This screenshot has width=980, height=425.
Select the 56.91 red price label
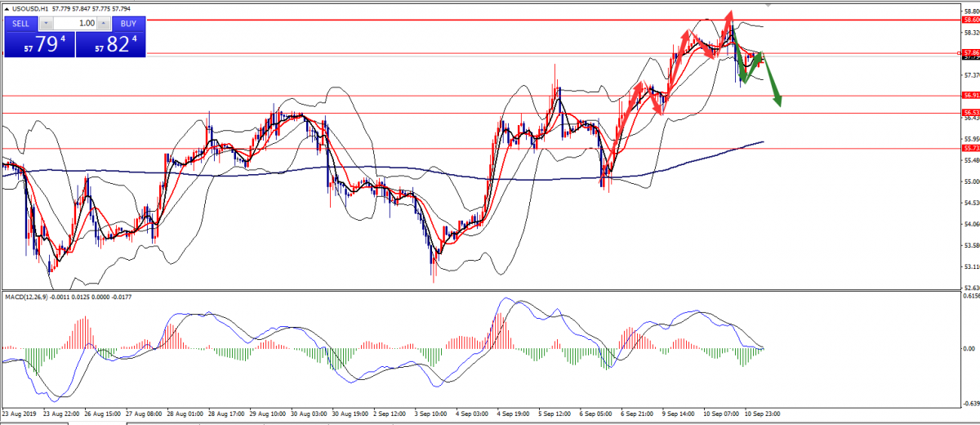(x=970, y=95)
